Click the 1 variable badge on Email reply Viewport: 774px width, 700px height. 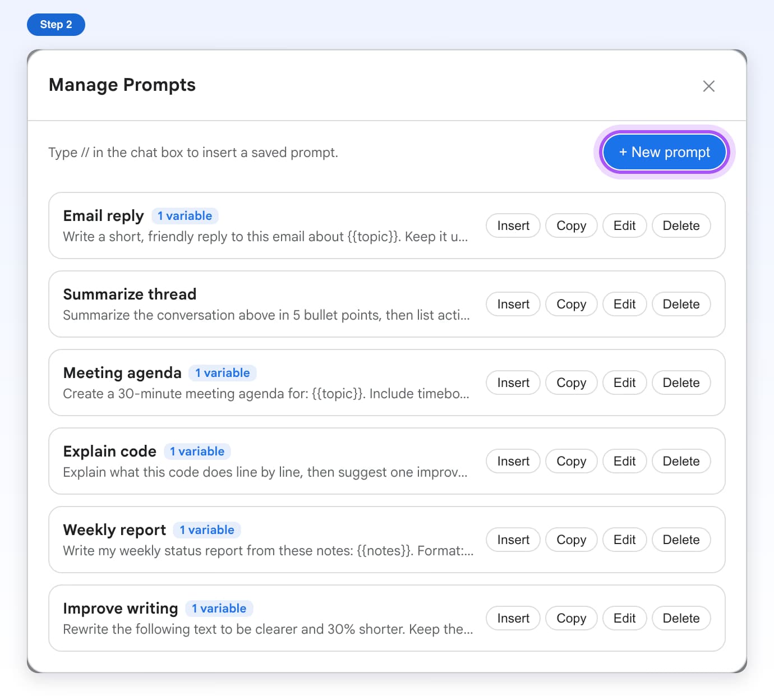[185, 216]
